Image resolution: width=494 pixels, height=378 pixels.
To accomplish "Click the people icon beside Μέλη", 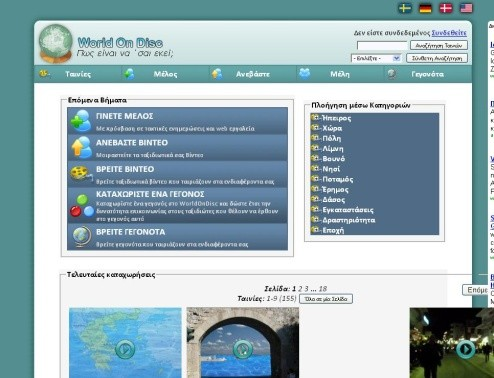I will point(304,73).
